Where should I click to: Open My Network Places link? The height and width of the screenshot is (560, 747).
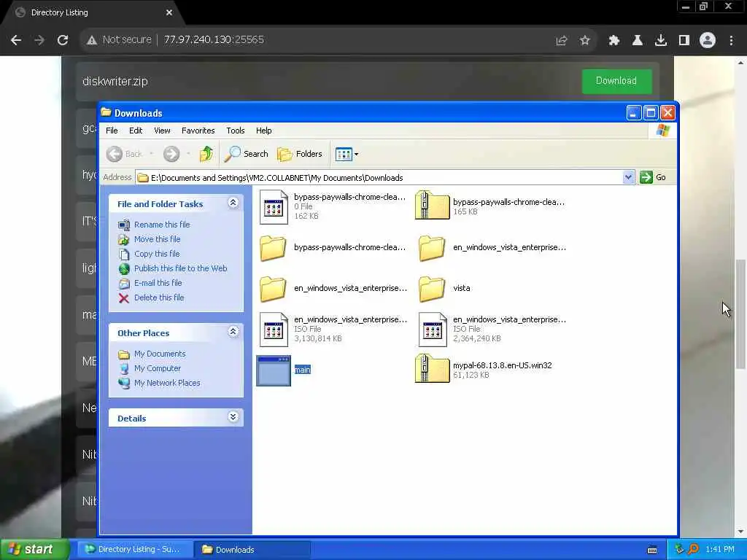coord(167,383)
